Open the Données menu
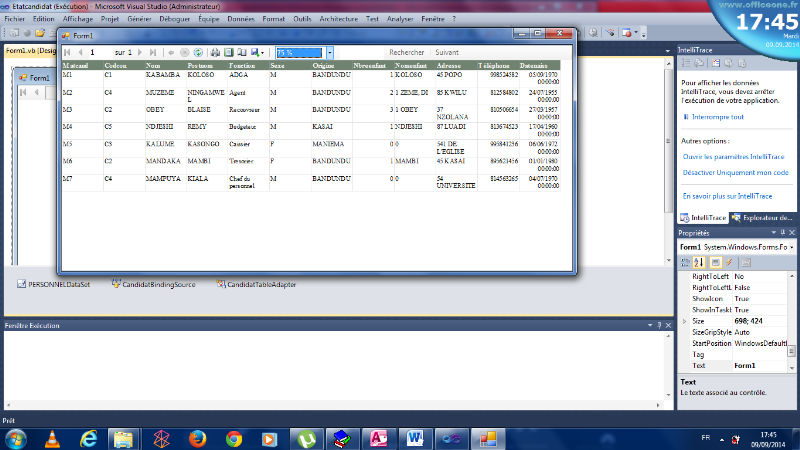 241,19
